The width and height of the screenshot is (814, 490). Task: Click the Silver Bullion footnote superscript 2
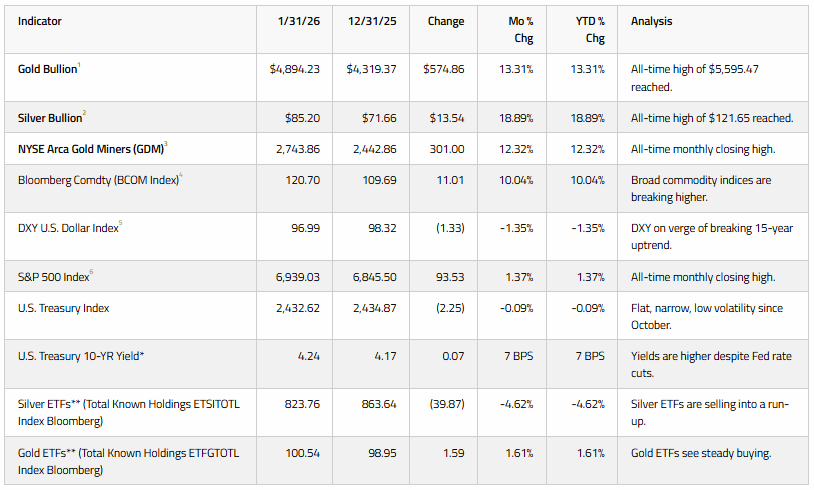[84, 113]
